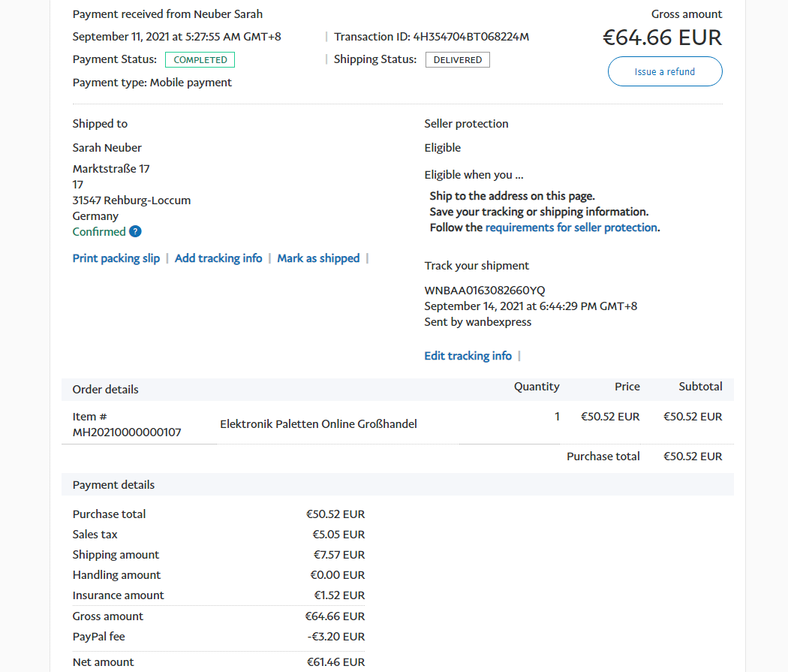This screenshot has height=672, width=788.
Task: Select the Mark as shipped link
Action: pos(318,258)
